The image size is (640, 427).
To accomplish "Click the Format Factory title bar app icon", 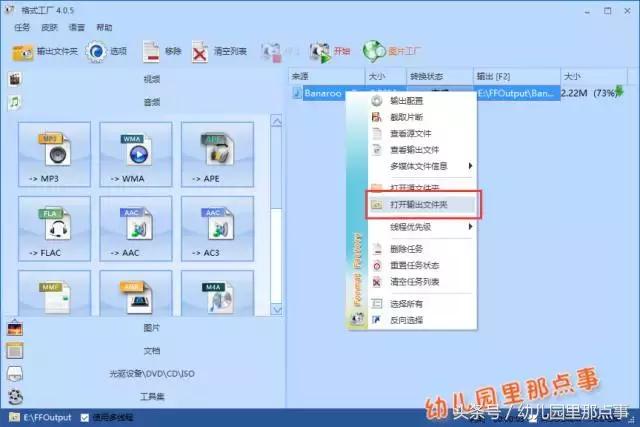I will click(x=9, y=10).
